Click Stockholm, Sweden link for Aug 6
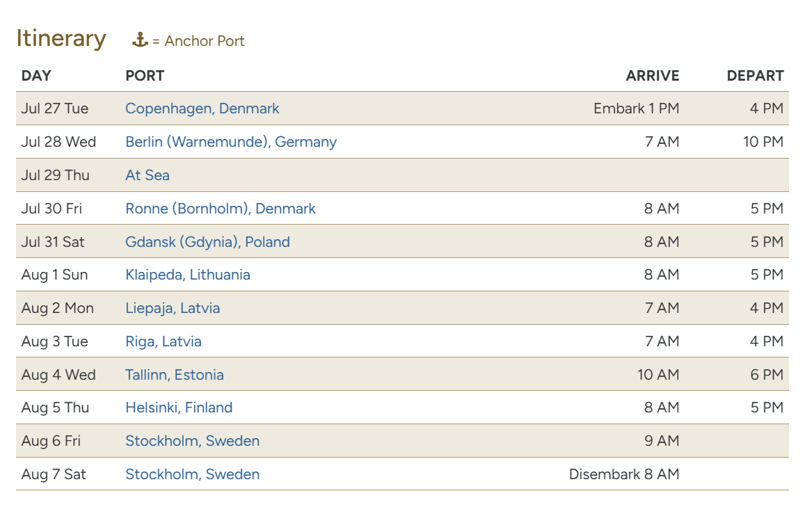Image resolution: width=812 pixels, height=507 pixels. point(192,441)
